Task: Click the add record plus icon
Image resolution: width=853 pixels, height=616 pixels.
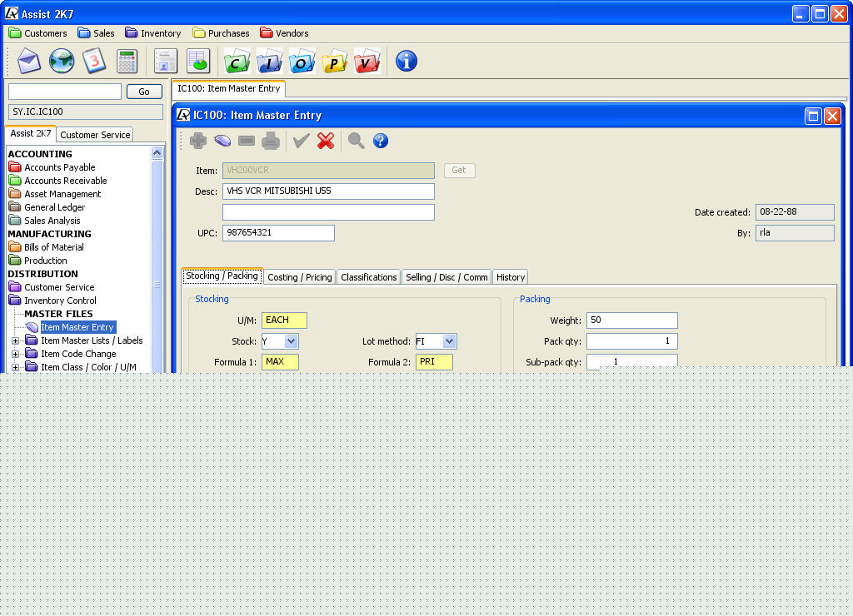Action: pos(198,141)
